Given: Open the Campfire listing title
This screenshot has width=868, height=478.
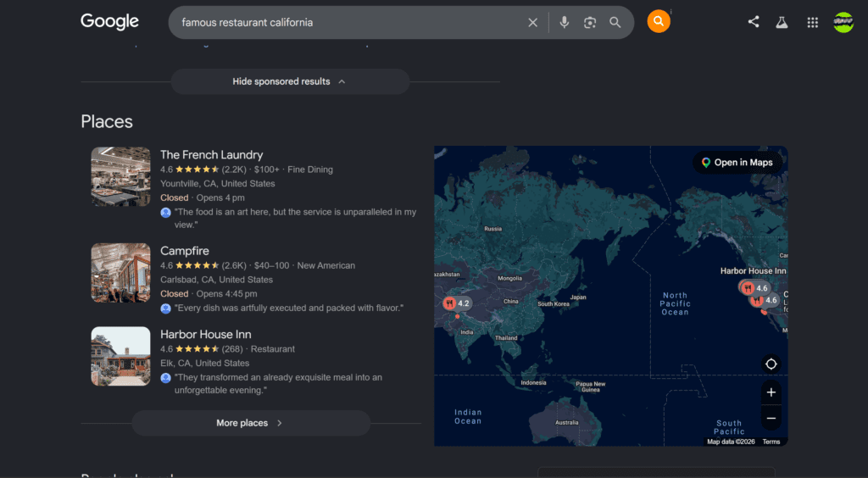Looking at the screenshot, I should (x=184, y=251).
